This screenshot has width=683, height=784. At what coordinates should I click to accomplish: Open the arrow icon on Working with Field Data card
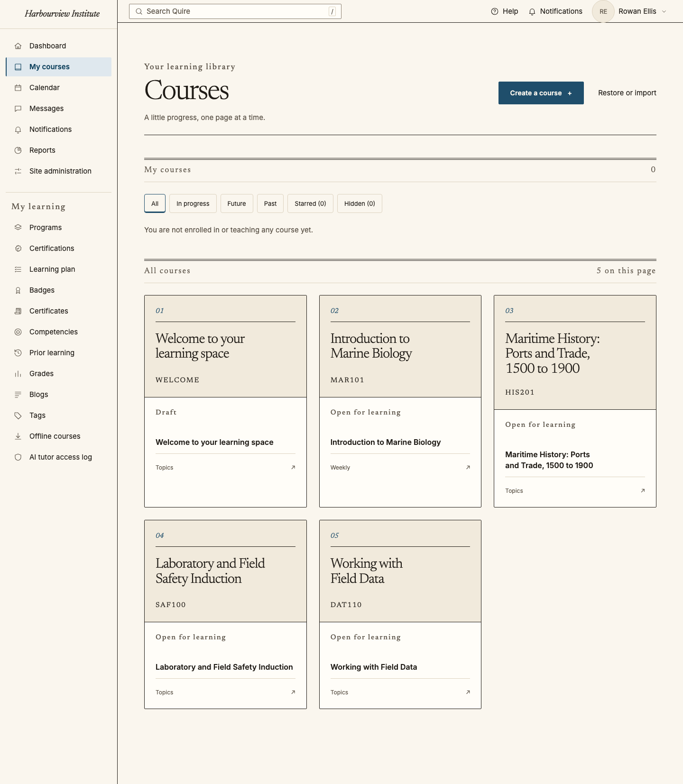468,692
